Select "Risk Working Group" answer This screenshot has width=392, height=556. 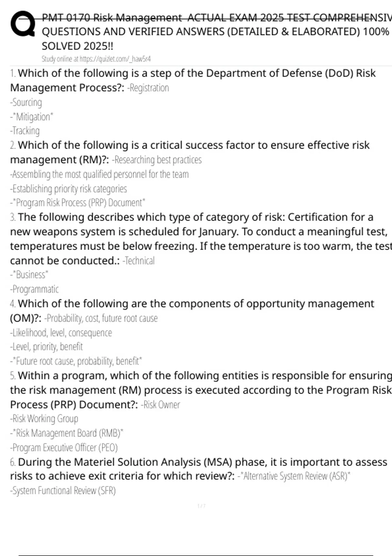point(44,419)
